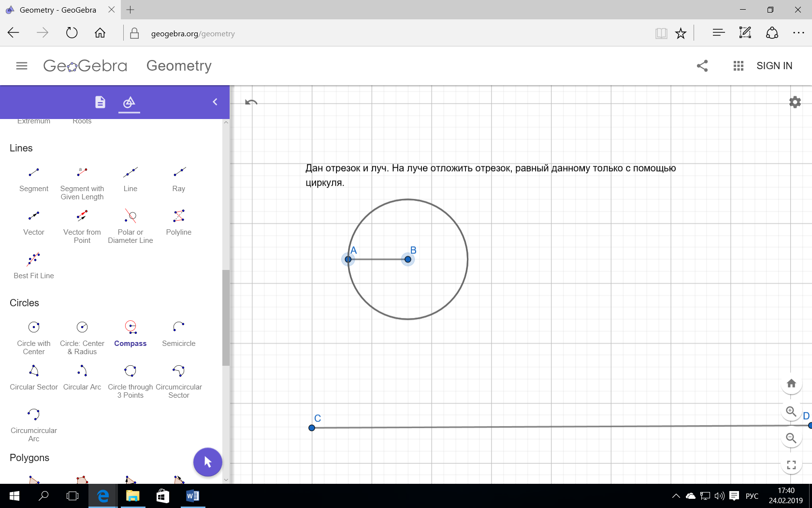Open the browser Hub favorites list
This screenshot has height=508, width=812.
[x=719, y=33]
